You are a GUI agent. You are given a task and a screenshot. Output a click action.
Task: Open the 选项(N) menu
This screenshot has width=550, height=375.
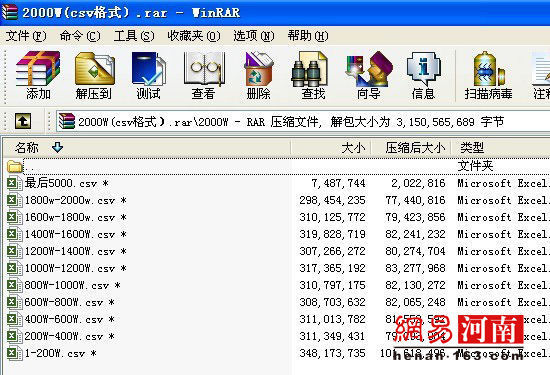pyautogui.click(x=254, y=36)
